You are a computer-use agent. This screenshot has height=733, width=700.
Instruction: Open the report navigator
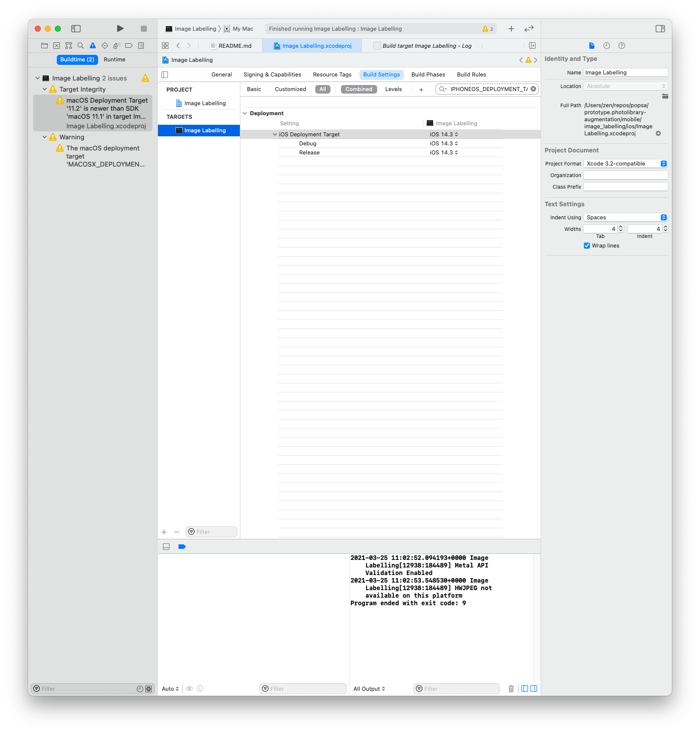point(141,46)
